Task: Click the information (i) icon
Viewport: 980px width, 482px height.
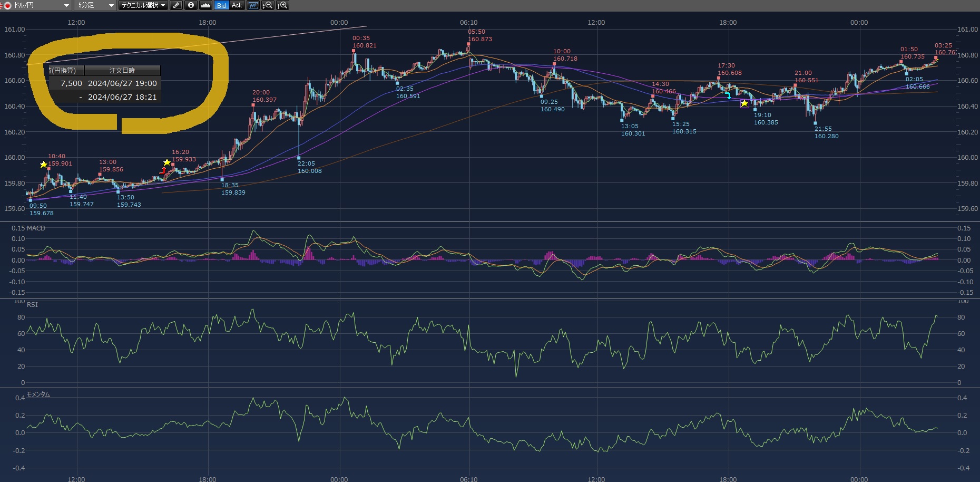Action: 191,5
